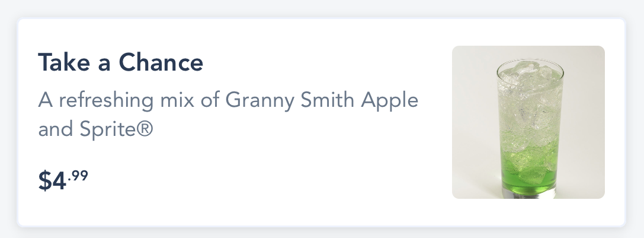Click the dollar sign in the price

point(45,181)
